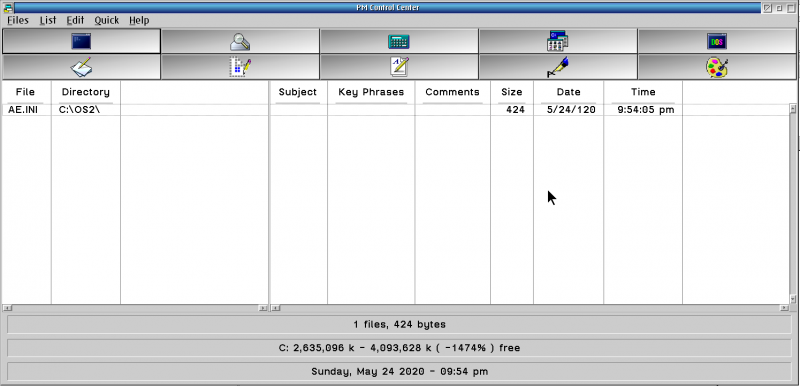
Task: Open the List menu
Action: pos(48,20)
